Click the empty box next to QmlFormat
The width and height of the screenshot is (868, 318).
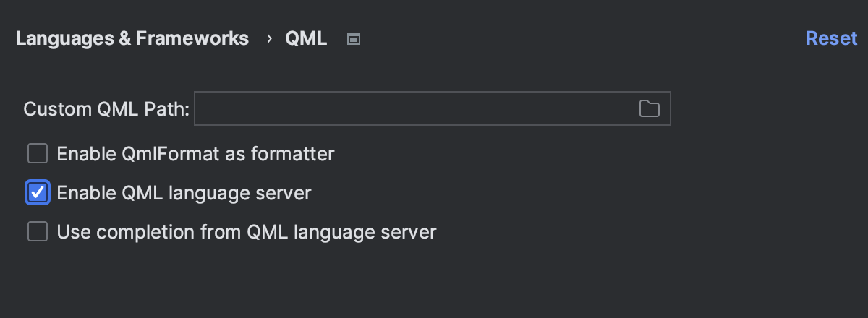click(x=38, y=153)
